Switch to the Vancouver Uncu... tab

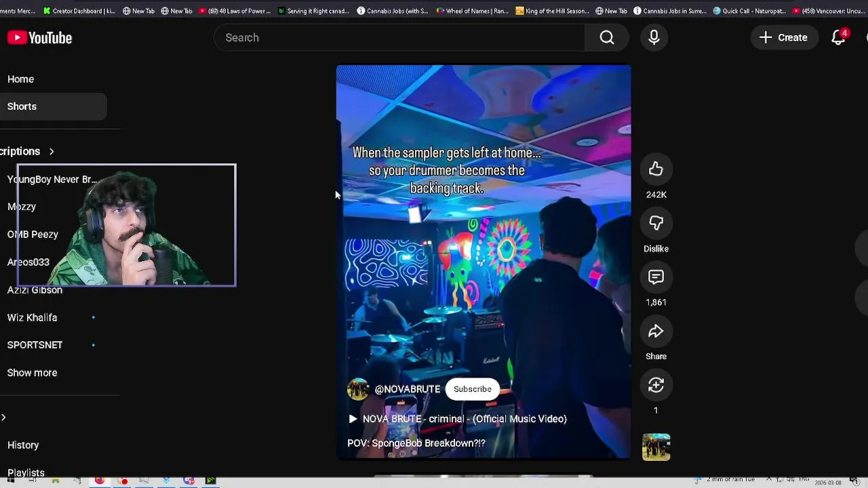pyautogui.click(x=829, y=11)
